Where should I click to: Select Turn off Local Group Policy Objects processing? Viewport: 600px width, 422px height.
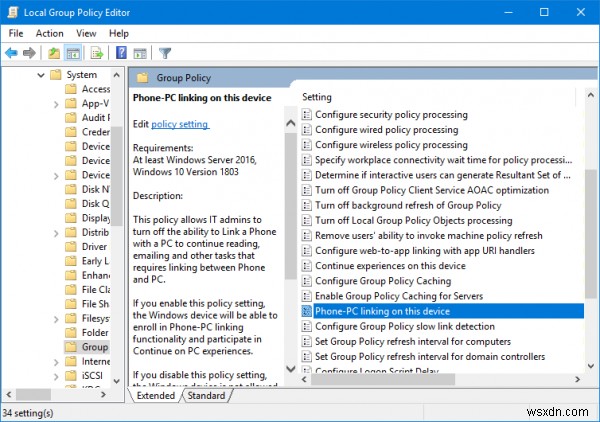(x=414, y=220)
